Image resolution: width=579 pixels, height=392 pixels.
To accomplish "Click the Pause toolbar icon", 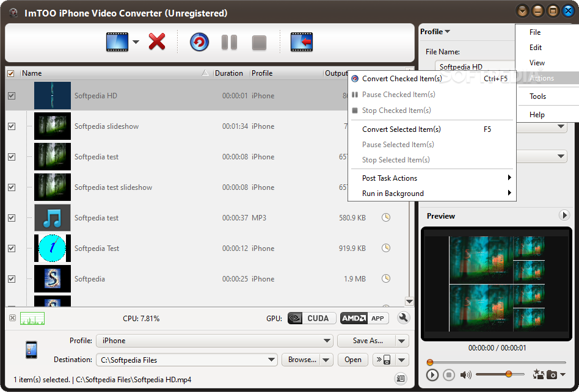I will (229, 42).
